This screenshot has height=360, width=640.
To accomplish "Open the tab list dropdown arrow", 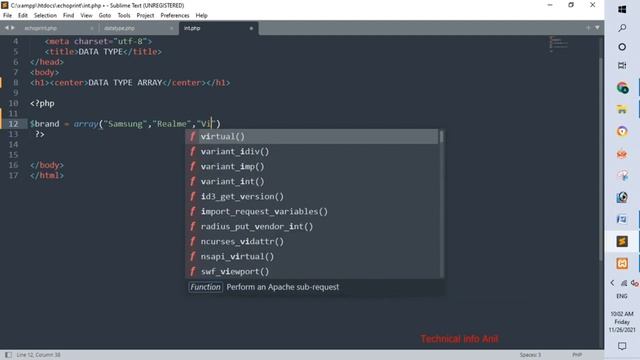I will click(x=597, y=28).
